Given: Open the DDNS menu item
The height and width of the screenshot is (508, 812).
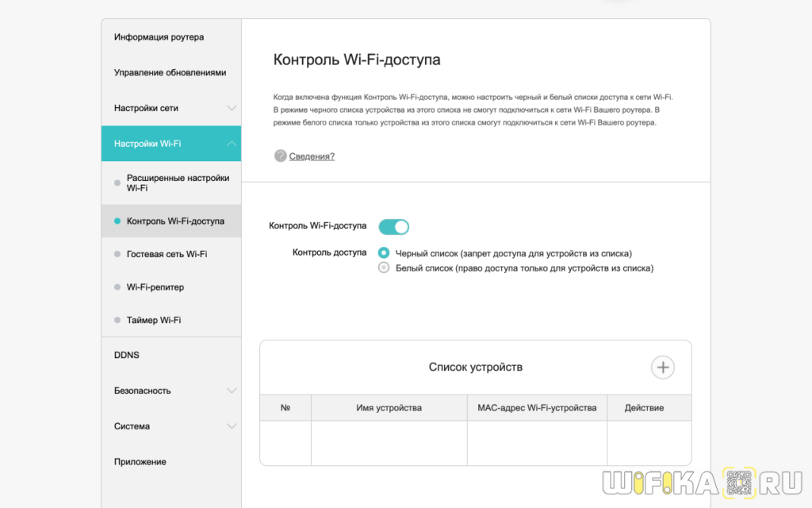Looking at the screenshot, I should pos(127,355).
